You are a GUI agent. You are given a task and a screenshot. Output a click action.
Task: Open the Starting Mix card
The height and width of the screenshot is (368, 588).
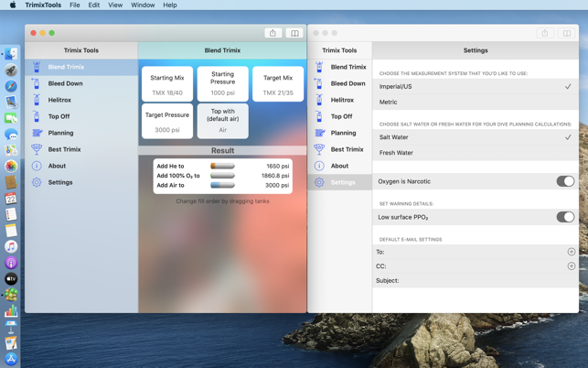click(x=167, y=83)
